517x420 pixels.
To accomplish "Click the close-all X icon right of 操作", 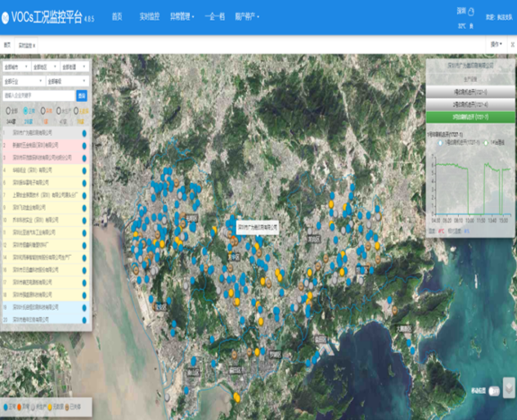I will 513,44.
